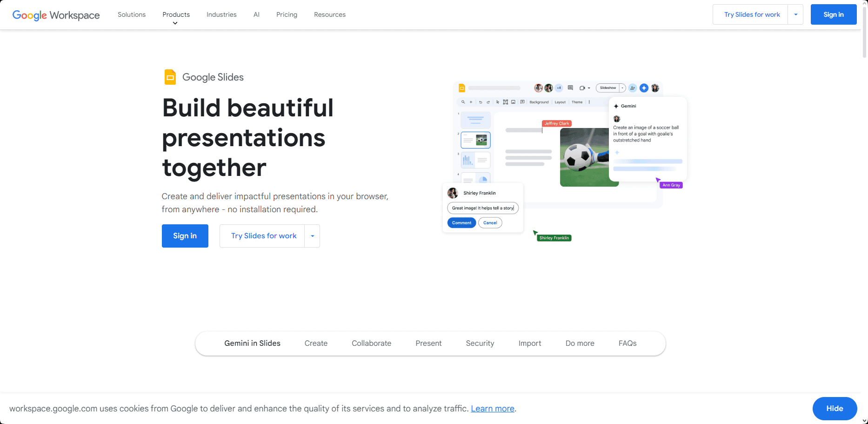Screen dimensions: 868x424
Task: Hide the cookie notice
Action: [835, 409]
